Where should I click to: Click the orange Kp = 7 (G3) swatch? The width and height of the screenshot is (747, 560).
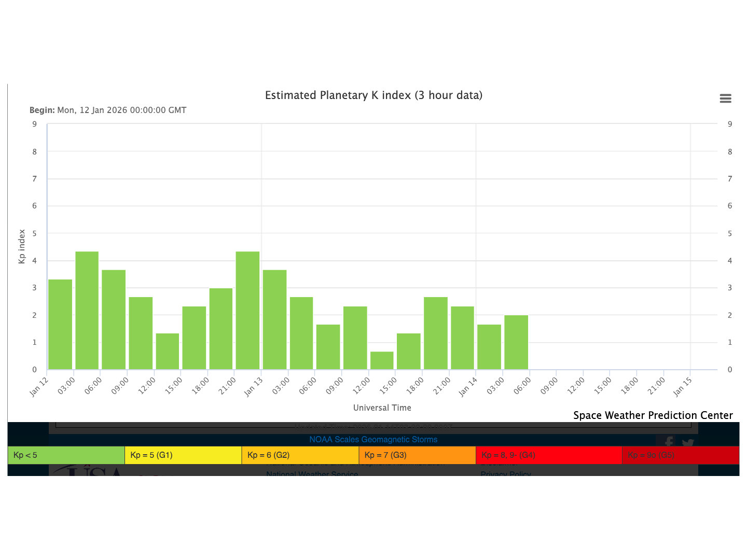[417, 455]
